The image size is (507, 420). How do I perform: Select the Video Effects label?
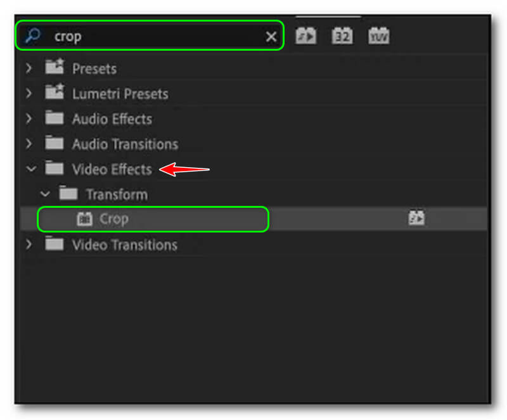tap(112, 169)
